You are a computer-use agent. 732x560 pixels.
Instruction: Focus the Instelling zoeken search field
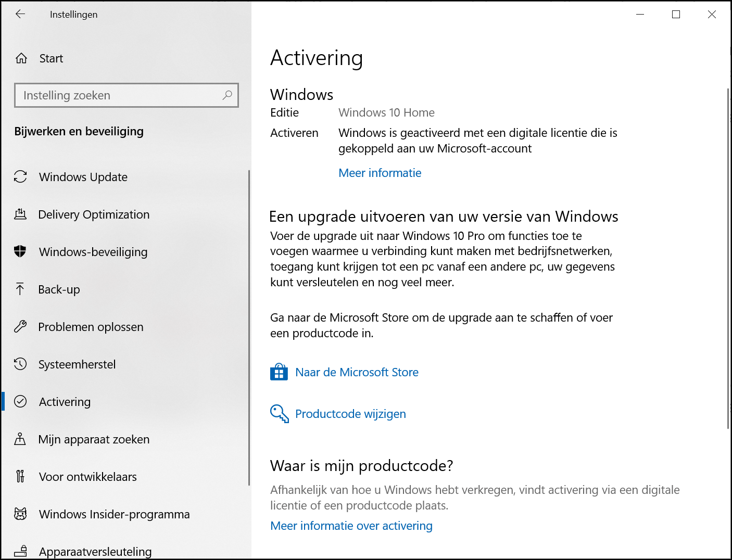127,95
